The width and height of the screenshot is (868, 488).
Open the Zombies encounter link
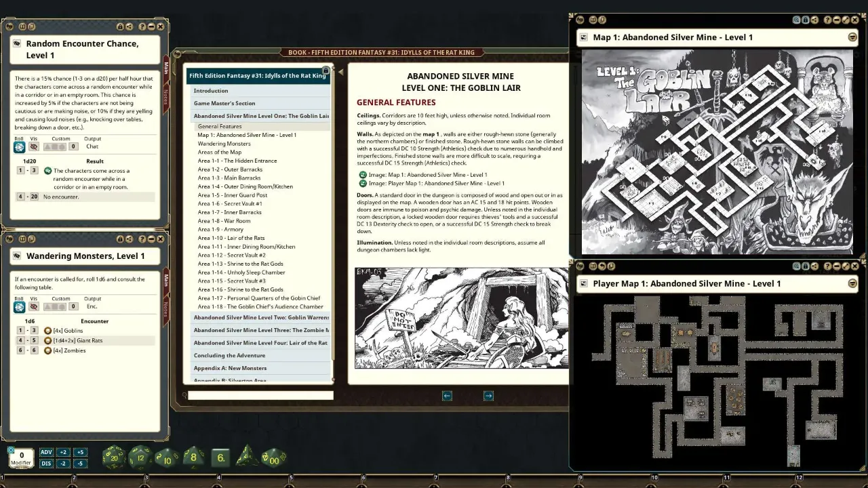[x=47, y=350]
